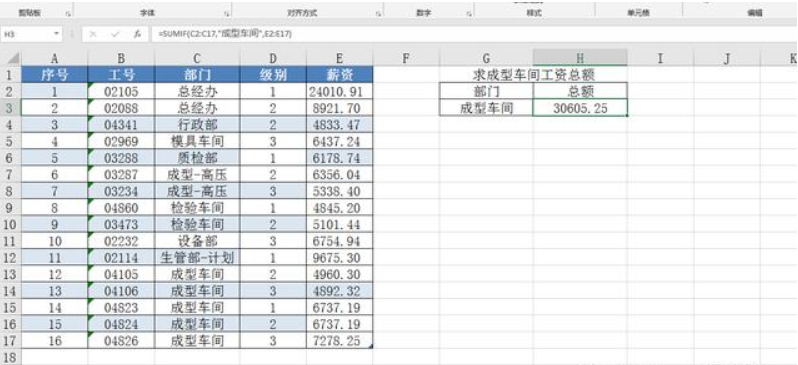The height and width of the screenshot is (365, 798).
Task: Click inside the SUMIF formula bar
Action: point(473,34)
